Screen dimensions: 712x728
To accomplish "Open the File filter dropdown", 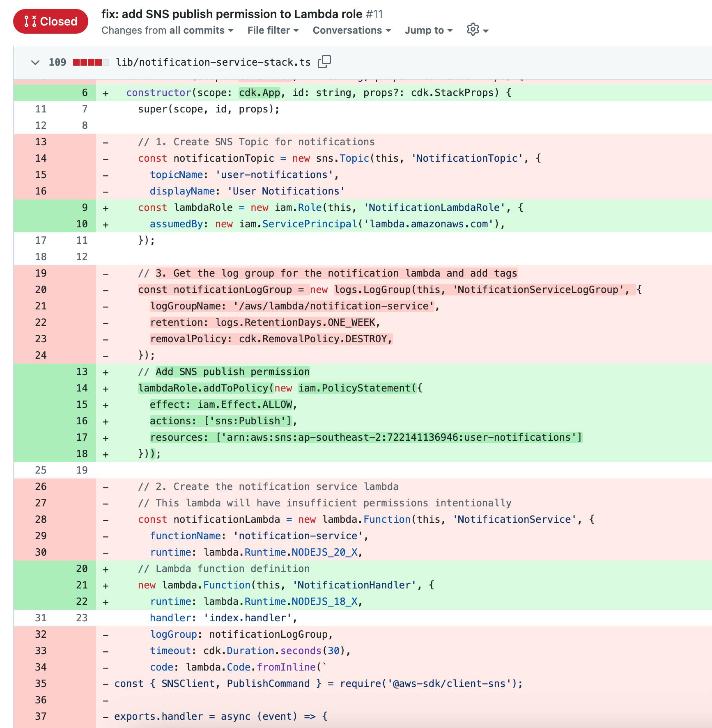I will pyautogui.click(x=273, y=30).
